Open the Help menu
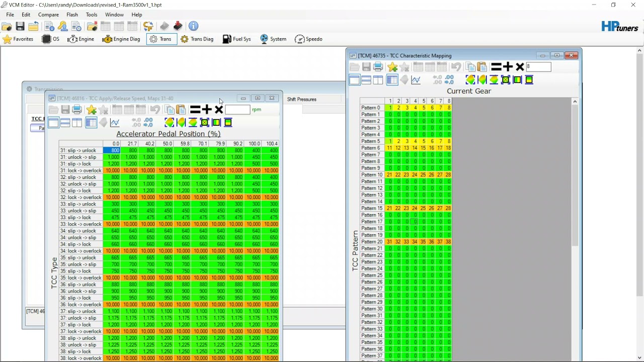 tap(137, 15)
